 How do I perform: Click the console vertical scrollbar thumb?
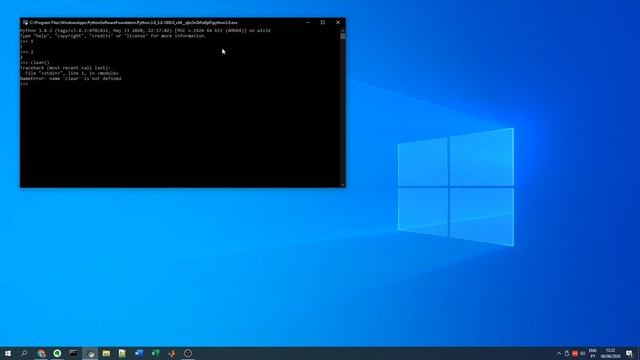tap(342, 36)
